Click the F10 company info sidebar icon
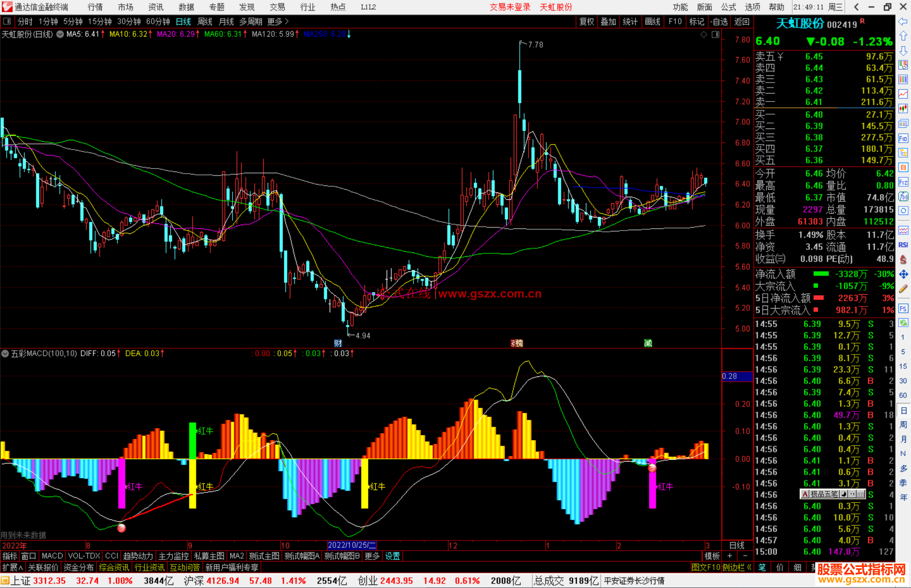 coord(903,138)
